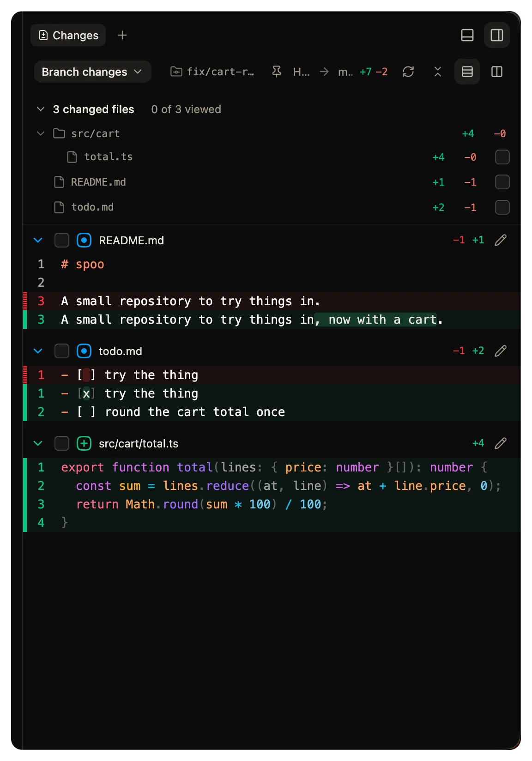Click the fix/cart-r… branch label

point(212,72)
